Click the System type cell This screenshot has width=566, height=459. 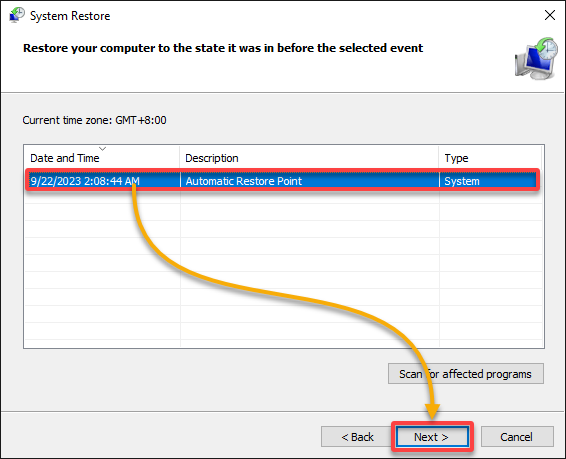[x=462, y=181]
